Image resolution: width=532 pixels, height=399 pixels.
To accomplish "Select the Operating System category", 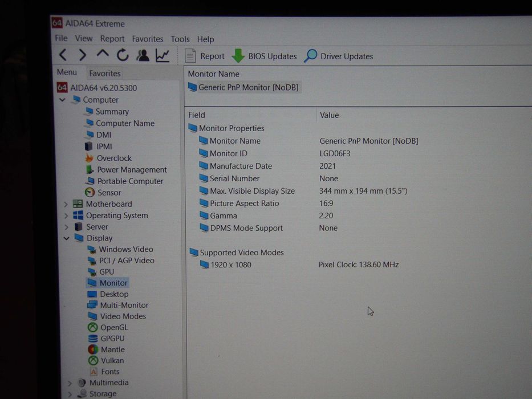I will click(111, 215).
